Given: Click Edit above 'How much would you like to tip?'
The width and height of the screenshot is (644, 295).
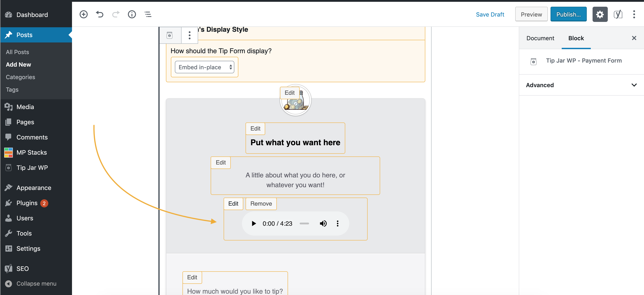Looking at the screenshot, I should [192, 278].
